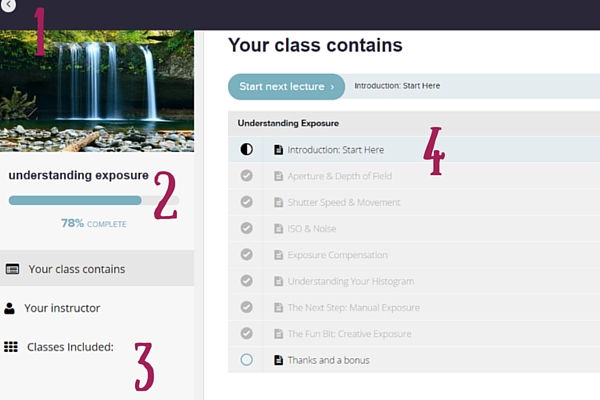Click document icon beside Introduction: Start Here
This screenshot has width=600, height=400.
click(279, 150)
